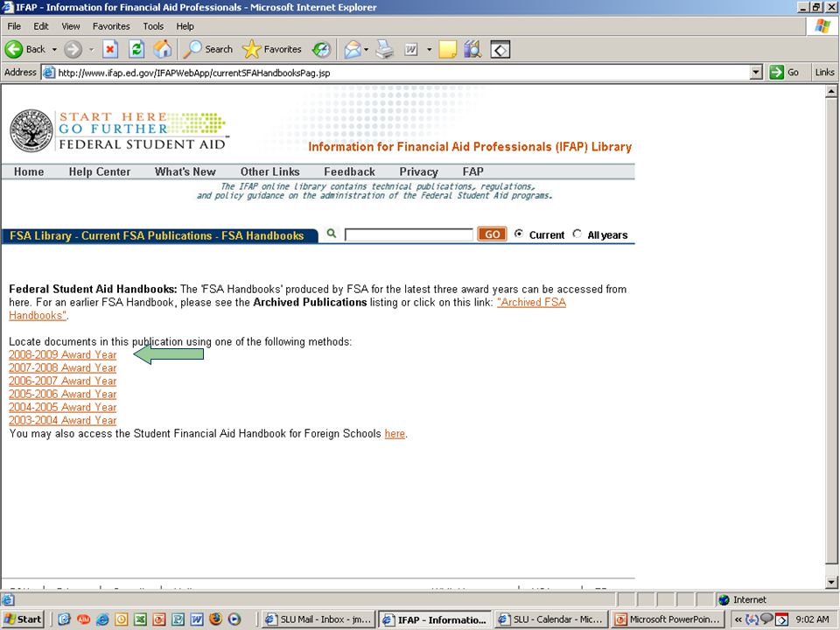Launch Word from the quick launch bar
The height and width of the screenshot is (630, 840).
197,619
